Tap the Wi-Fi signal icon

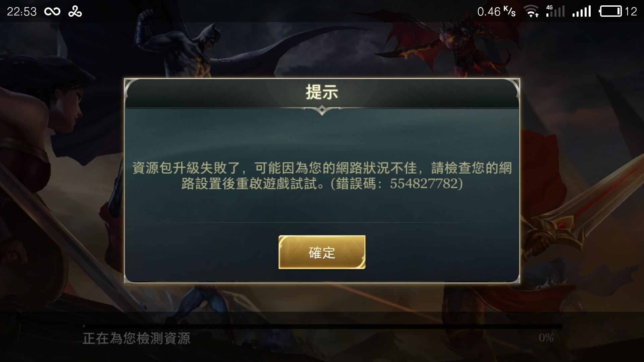532,12
